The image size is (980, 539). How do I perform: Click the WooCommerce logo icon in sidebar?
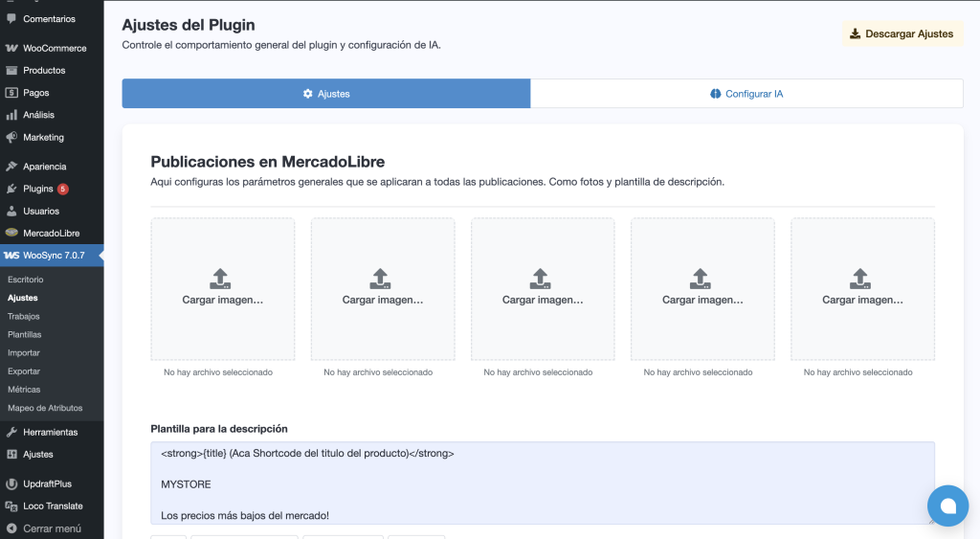[11, 48]
